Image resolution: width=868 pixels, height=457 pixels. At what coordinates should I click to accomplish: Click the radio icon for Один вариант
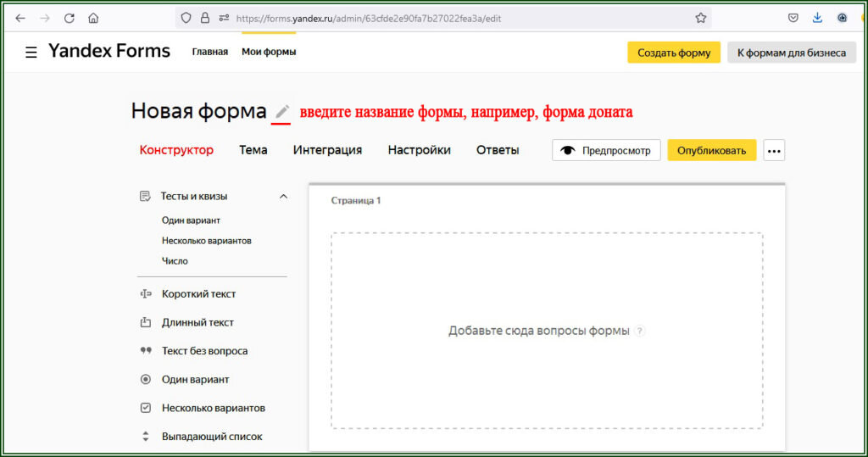(146, 380)
